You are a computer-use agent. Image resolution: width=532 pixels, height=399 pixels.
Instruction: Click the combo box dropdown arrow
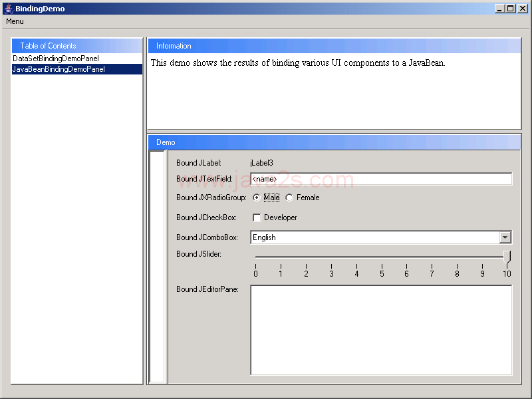click(x=505, y=237)
